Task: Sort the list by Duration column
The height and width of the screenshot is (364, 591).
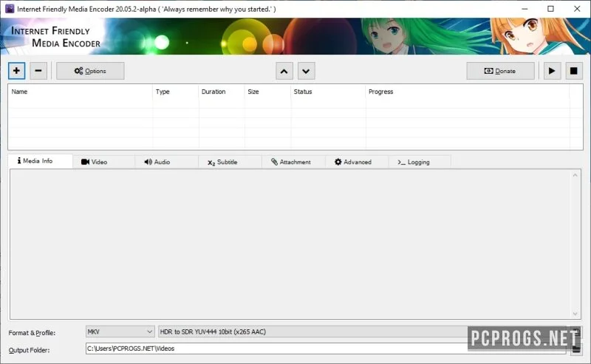Action: (222, 92)
